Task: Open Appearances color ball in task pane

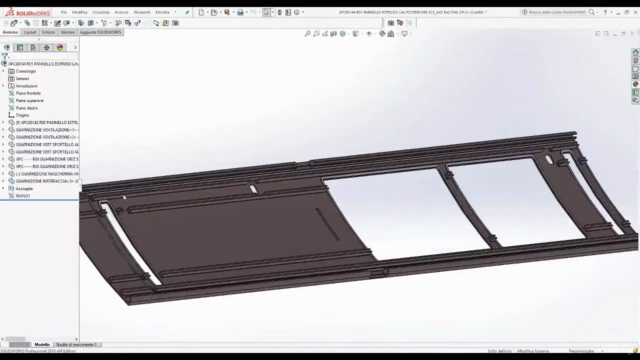Action: pyautogui.click(x=635, y=84)
